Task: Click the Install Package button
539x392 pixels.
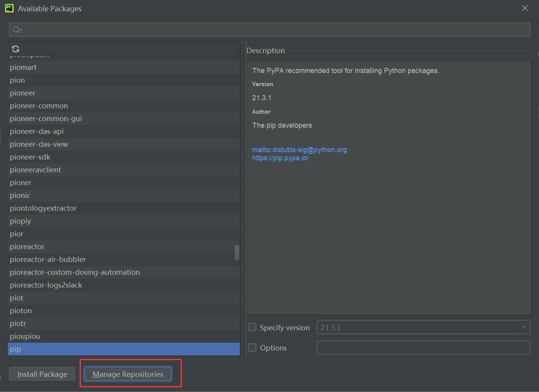Action: click(42, 374)
